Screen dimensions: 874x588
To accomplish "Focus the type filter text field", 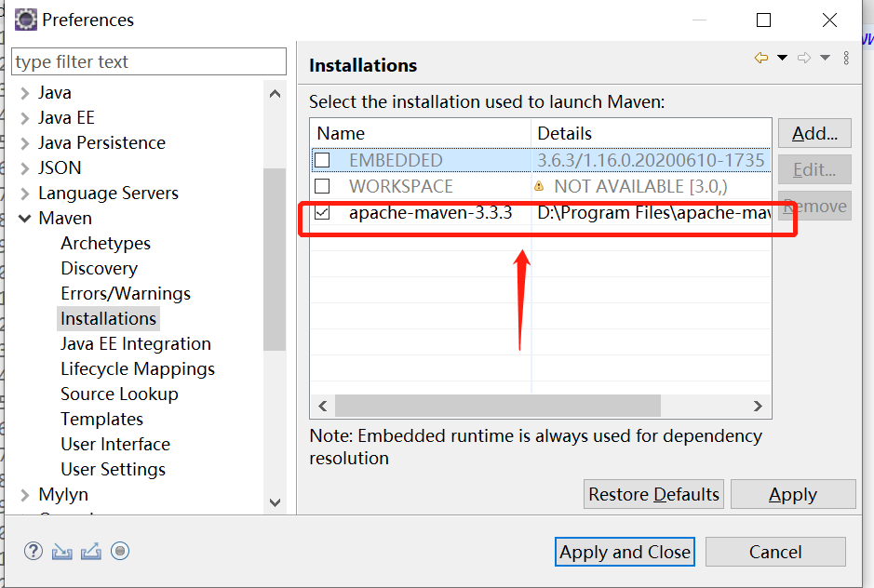I will click(x=149, y=62).
